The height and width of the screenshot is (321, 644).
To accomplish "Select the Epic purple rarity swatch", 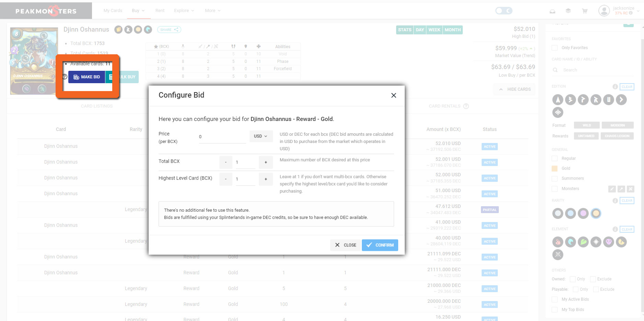I will [x=583, y=213].
